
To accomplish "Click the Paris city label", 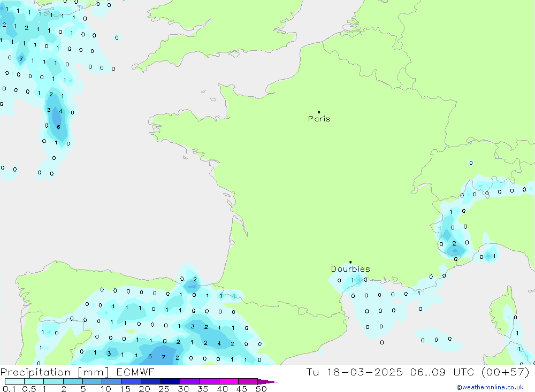I will (319, 119).
